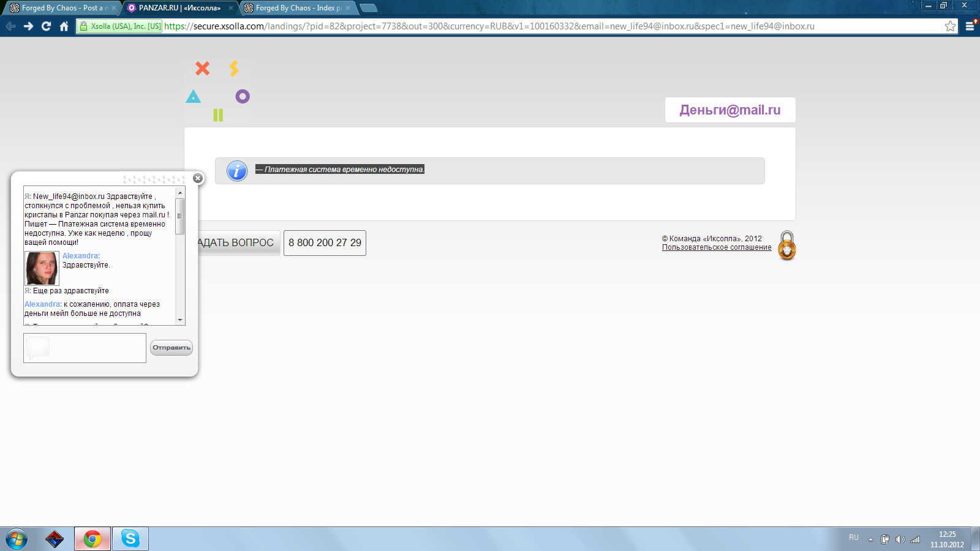
Task: Click the chat message input field
Action: tap(85, 348)
